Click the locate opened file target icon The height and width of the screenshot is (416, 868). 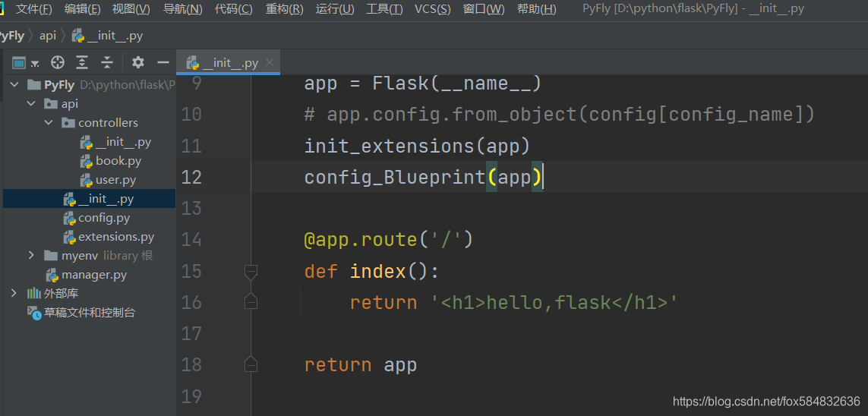[58, 62]
